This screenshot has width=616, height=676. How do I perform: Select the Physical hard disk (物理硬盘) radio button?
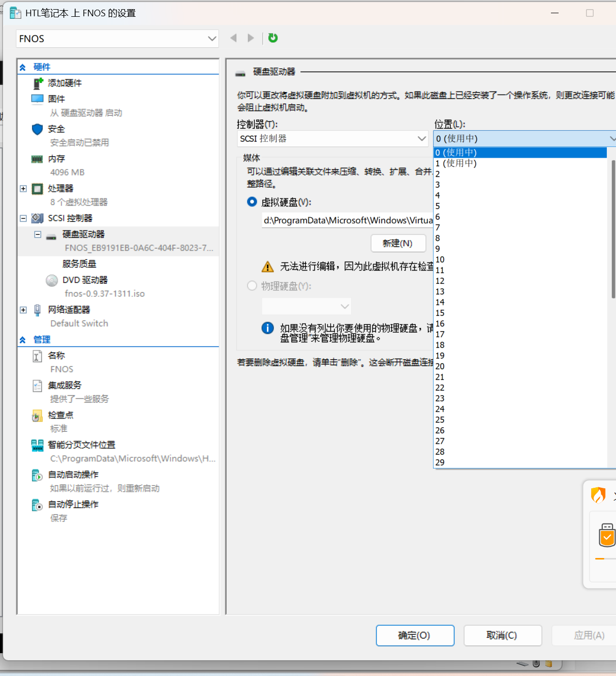tap(252, 286)
